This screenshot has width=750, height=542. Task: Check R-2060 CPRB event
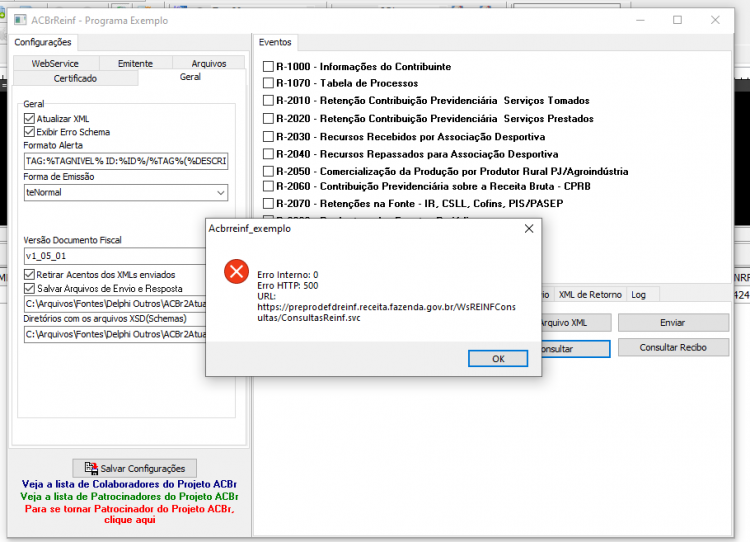[268, 186]
